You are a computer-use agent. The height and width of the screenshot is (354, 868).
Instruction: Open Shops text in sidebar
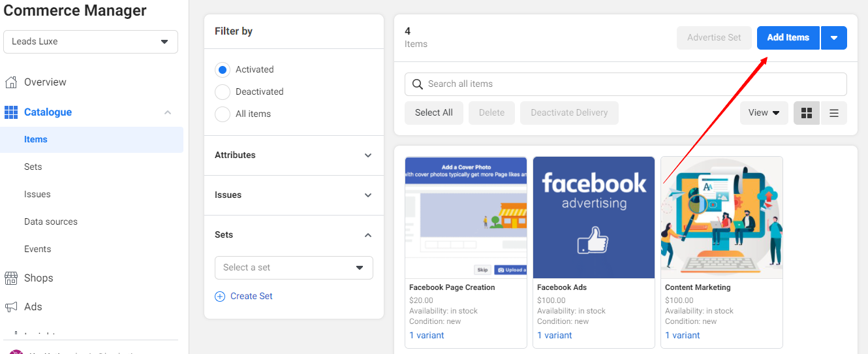pos(39,278)
